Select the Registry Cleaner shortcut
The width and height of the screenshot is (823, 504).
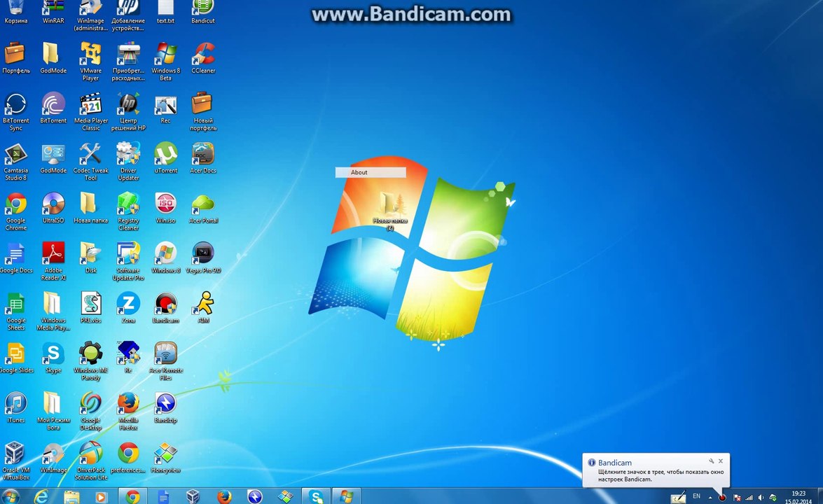click(x=128, y=211)
